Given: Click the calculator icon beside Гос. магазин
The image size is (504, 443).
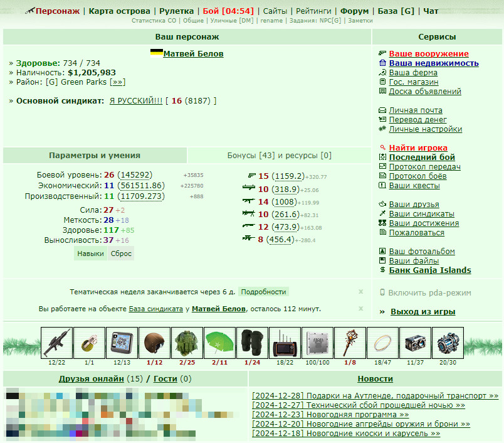Looking at the screenshot, I should [x=382, y=82].
